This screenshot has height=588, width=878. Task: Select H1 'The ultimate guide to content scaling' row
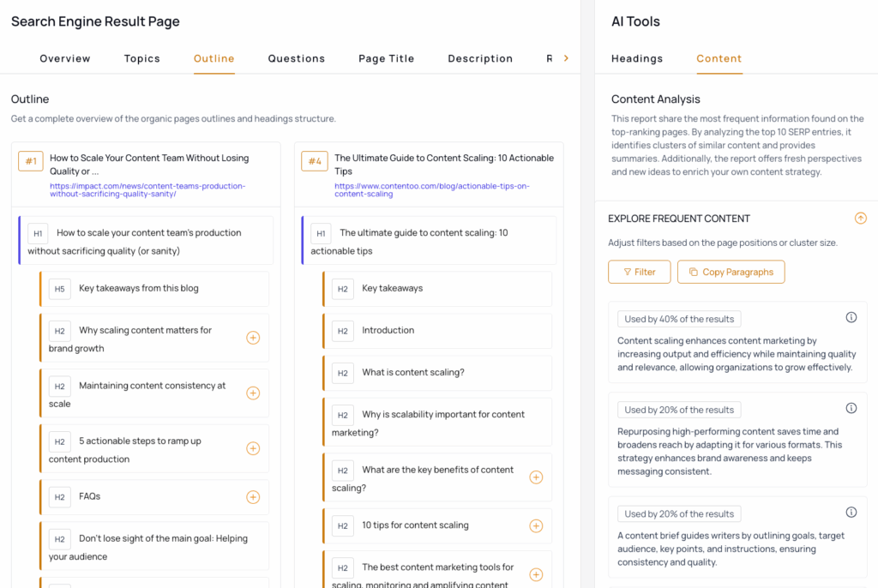point(429,240)
